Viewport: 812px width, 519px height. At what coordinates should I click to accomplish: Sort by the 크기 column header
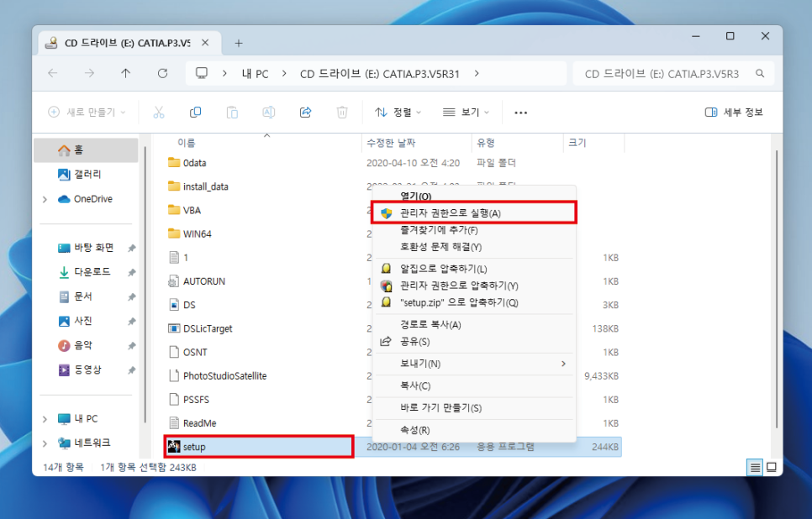[x=577, y=143]
